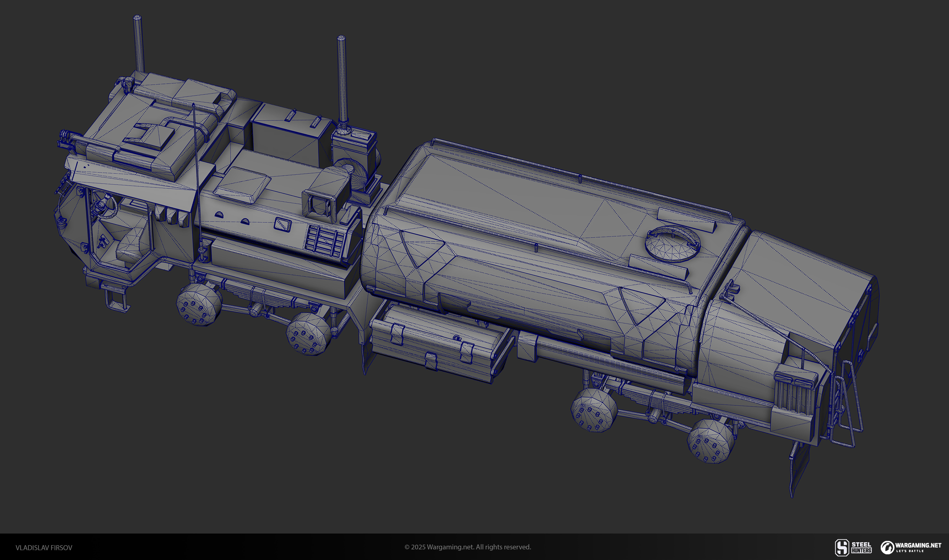Click the tall left antenna on the cab

click(139, 43)
